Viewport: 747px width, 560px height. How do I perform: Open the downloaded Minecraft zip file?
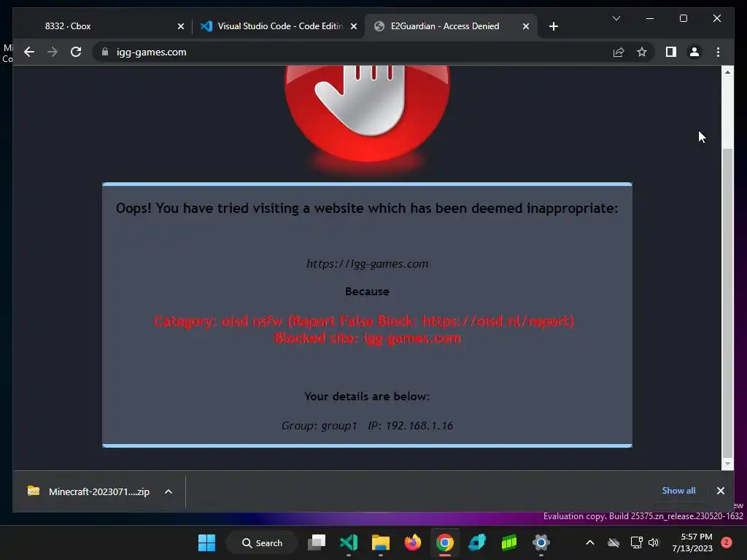(x=88, y=491)
